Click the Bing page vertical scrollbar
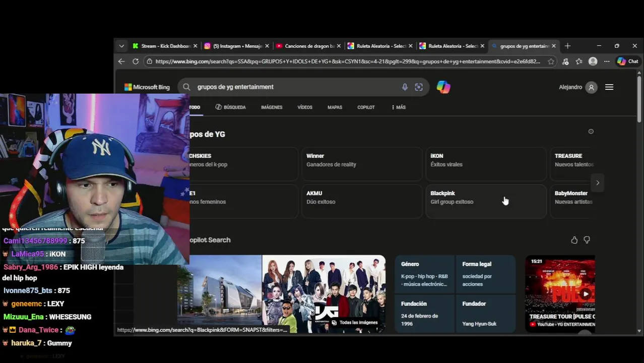This screenshot has width=644, height=363. pos(639,98)
